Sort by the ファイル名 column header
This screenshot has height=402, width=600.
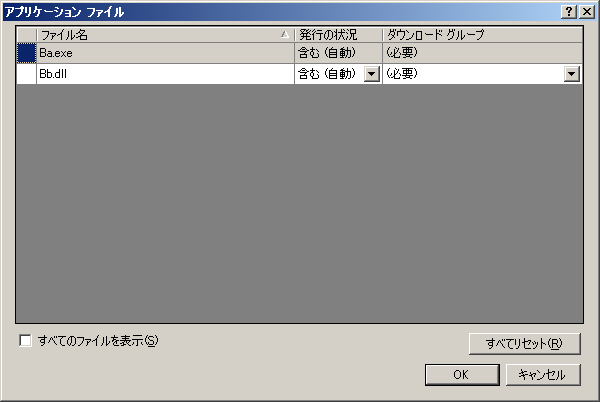[x=165, y=35]
